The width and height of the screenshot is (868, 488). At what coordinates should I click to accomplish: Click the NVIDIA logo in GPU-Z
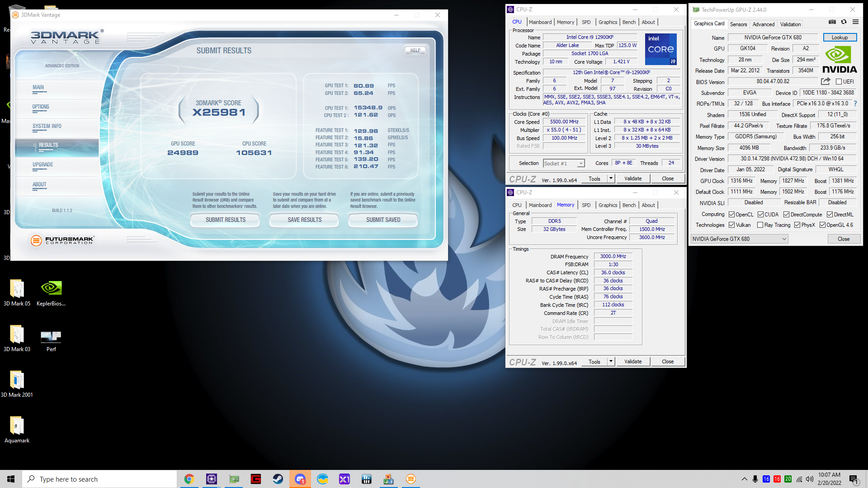840,60
